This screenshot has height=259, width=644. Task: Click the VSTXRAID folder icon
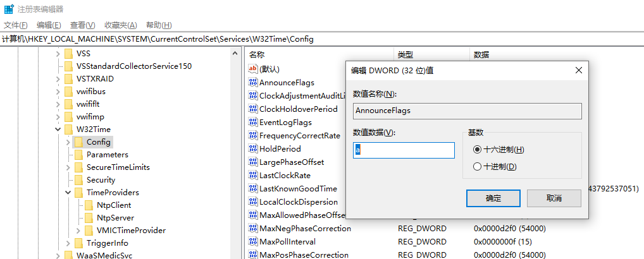68,79
